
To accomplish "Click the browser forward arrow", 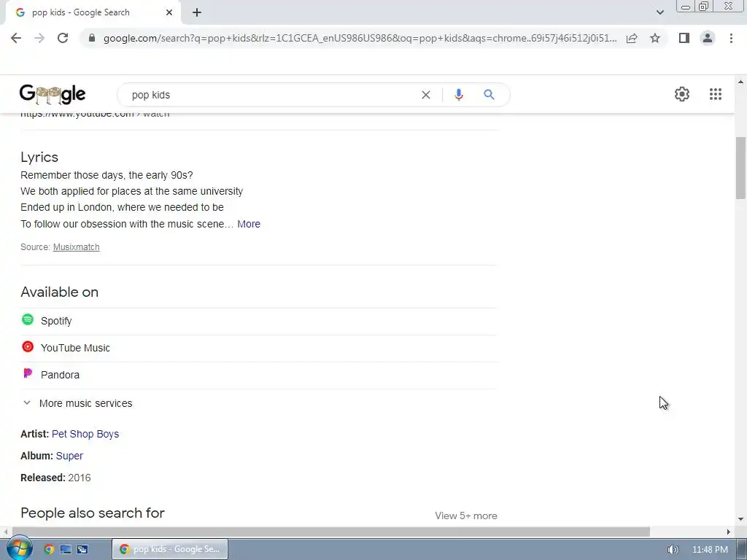I will (39, 38).
